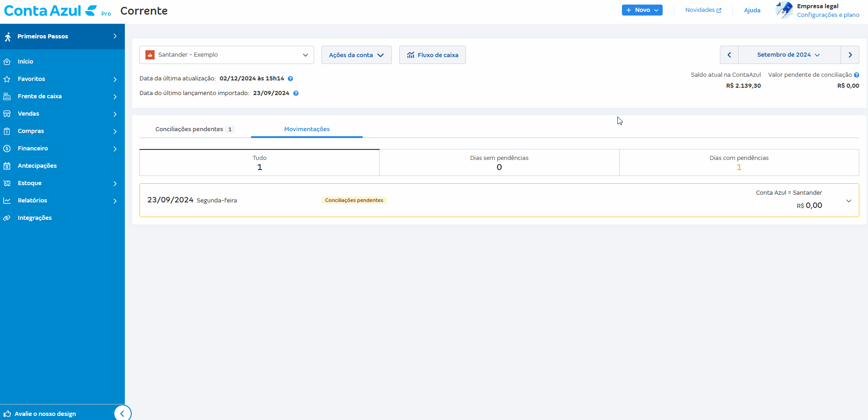
Task: Click the Conta Azul logo
Action: point(50,11)
